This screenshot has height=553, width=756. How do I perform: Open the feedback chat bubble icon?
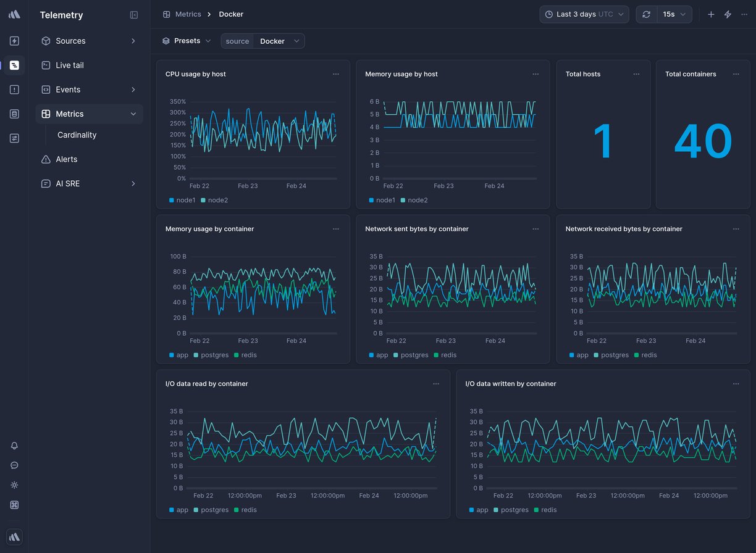[14, 465]
